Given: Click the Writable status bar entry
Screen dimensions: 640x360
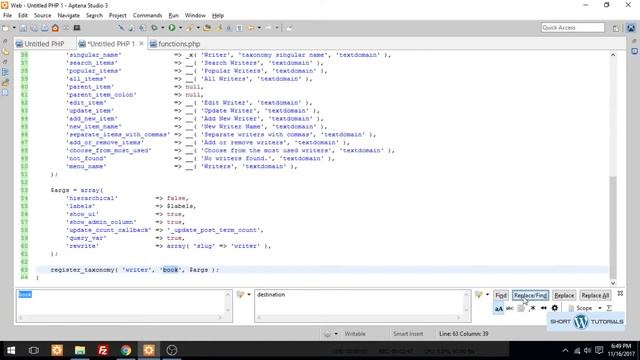Looking at the screenshot, I should (355, 334).
